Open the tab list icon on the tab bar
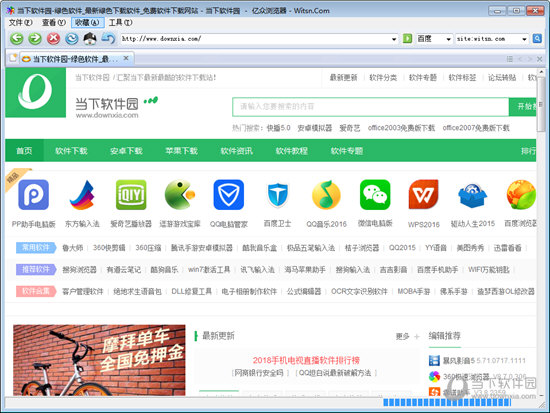Screen dimensions: 550x413 point(510,59)
